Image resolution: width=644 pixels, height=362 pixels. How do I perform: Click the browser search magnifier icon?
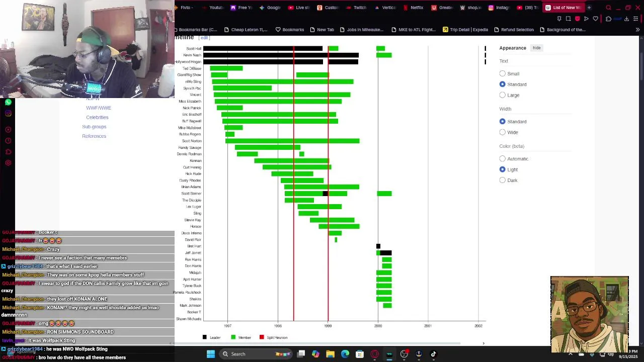tap(608, 8)
